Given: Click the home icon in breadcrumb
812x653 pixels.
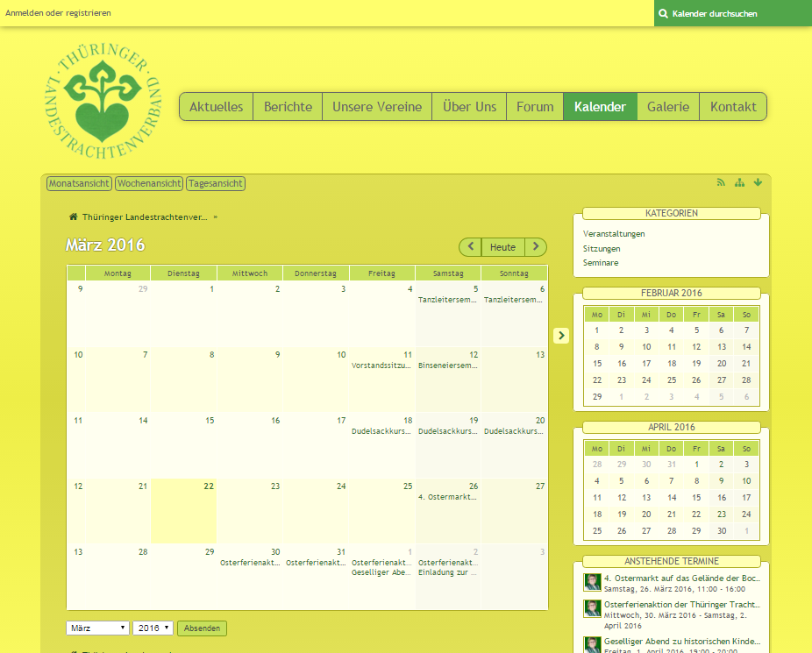Looking at the screenshot, I should tap(74, 216).
